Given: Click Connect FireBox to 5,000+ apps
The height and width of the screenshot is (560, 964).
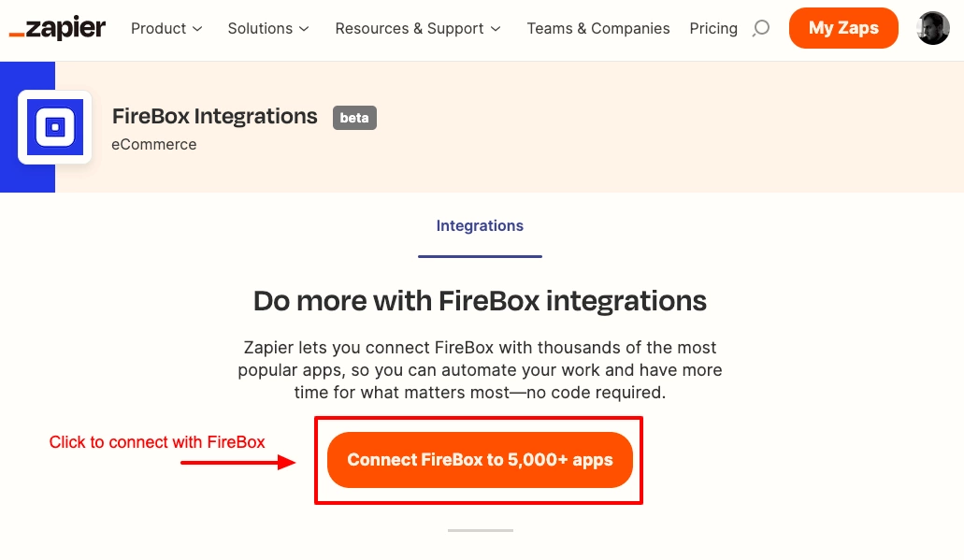Looking at the screenshot, I should 480,460.
